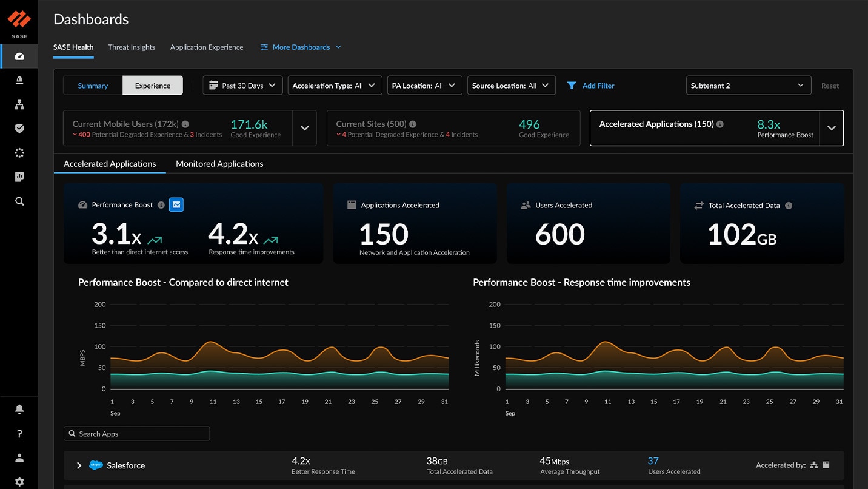868x489 pixels.
Task: Click the network topology sidebar icon
Action: (19, 104)
